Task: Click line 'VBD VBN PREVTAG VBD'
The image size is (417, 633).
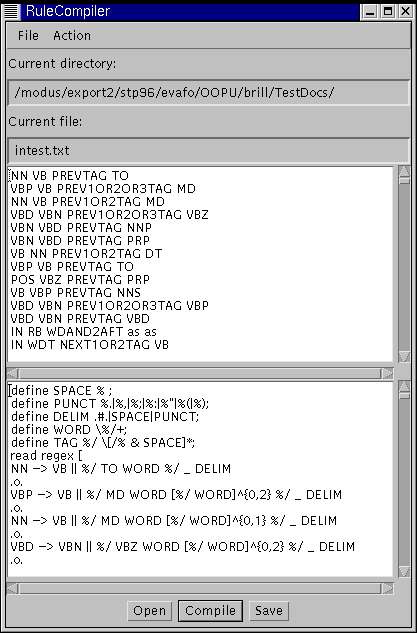Action: coord(80,319)
